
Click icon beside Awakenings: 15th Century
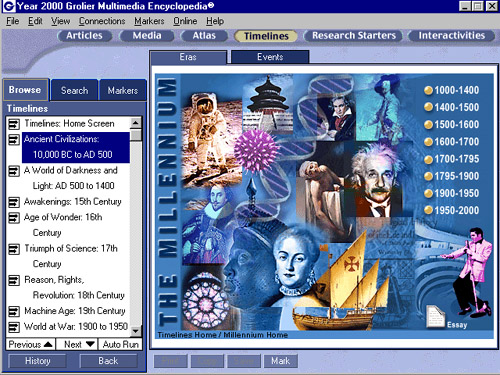click(14, 202)
